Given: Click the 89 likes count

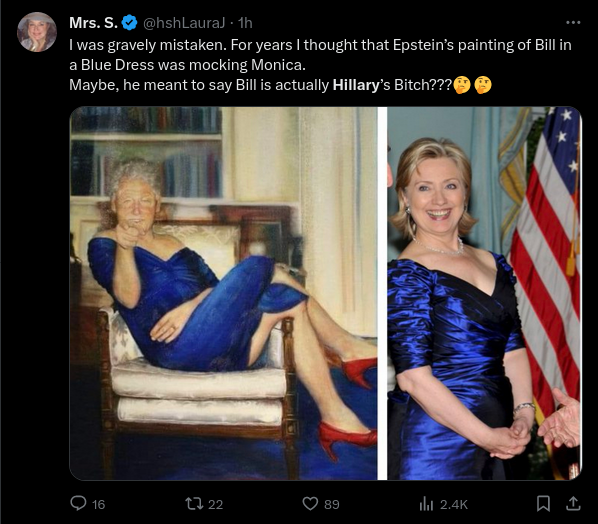Looking at the screenshot, I should pyautogui.click(x=332, y=505).
